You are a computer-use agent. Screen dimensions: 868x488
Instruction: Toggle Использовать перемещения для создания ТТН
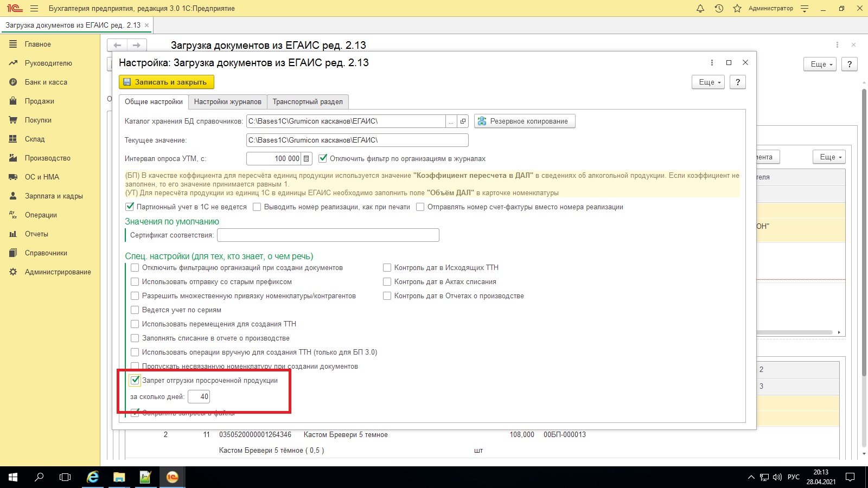(x=135, y=324)
